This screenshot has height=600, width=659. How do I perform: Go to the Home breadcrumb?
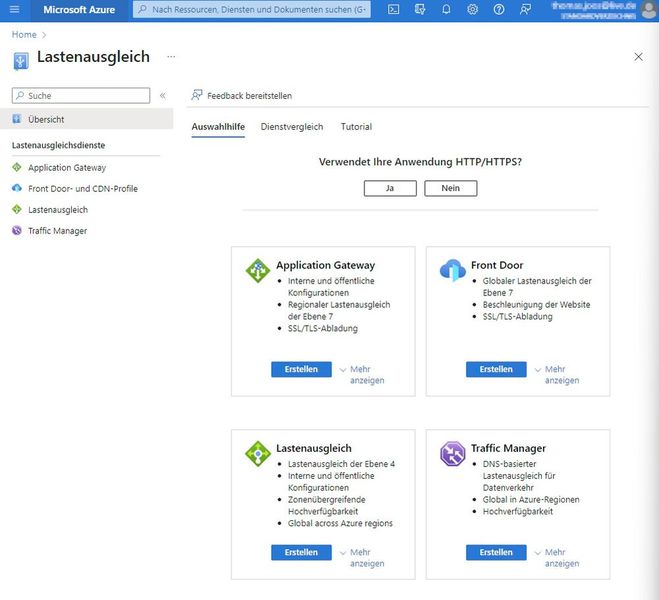24,34
